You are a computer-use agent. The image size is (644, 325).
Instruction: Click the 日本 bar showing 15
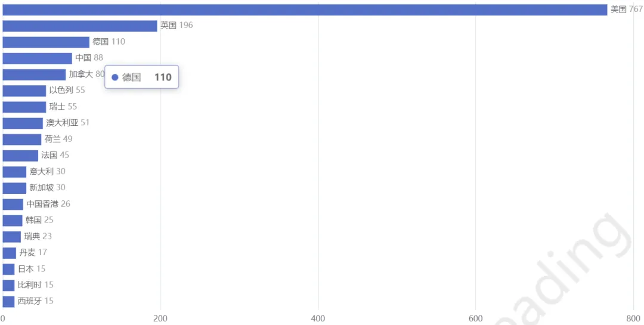pyautogui.click(x=8, y=269)
